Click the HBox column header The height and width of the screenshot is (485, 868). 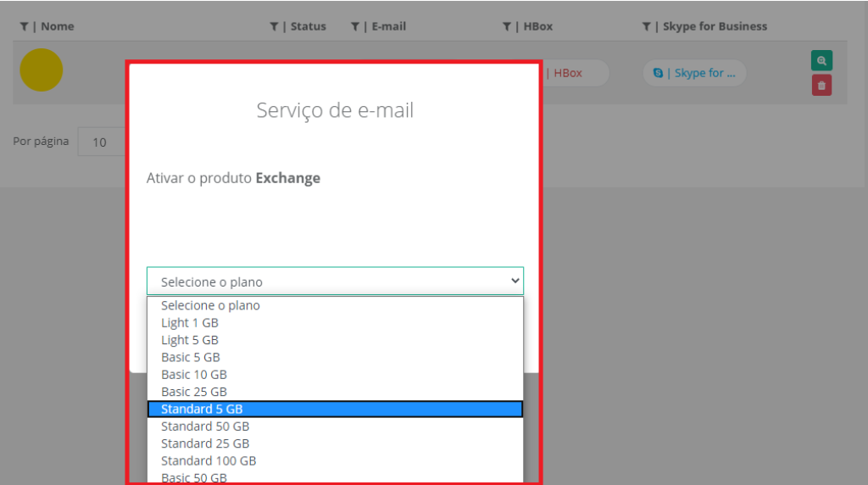[538, 26]
